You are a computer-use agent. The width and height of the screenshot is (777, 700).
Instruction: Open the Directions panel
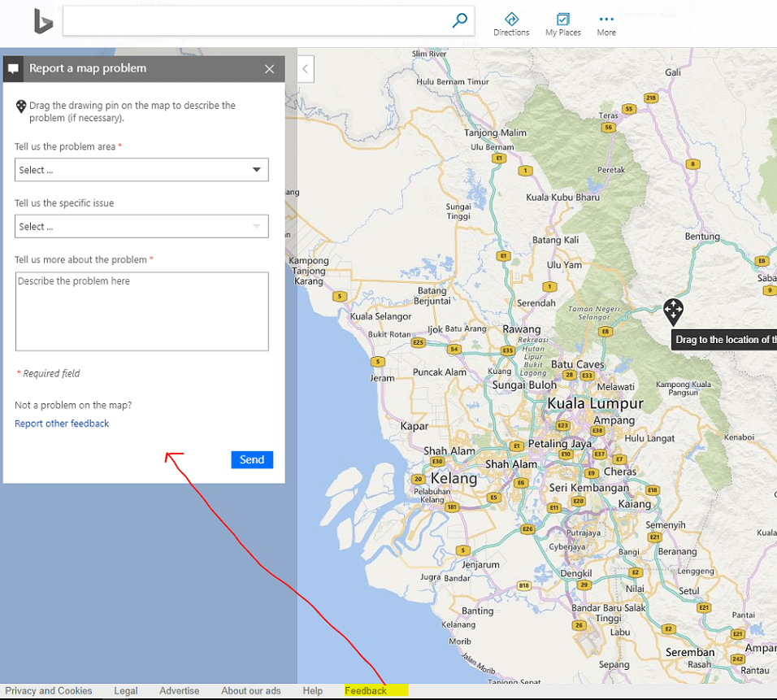(511, 20)
